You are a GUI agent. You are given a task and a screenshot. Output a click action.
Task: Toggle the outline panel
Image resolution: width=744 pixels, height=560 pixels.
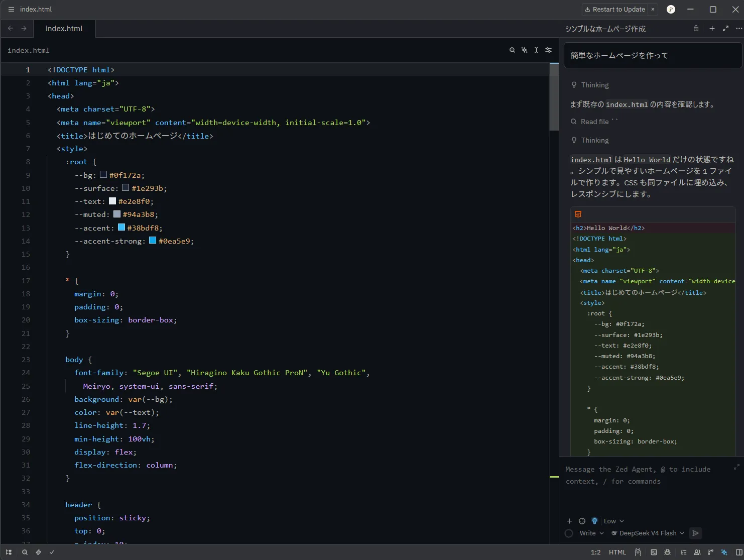pyautogui.click(x=683, y=552)
